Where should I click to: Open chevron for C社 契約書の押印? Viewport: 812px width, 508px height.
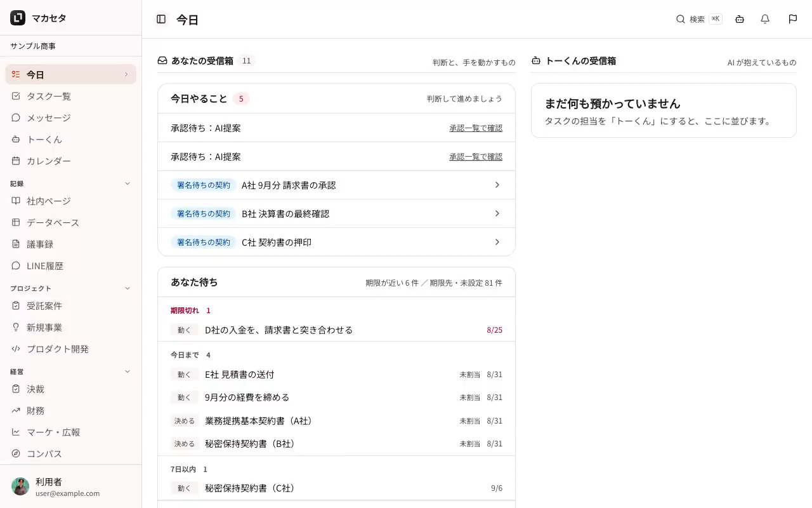click(497, 242)
